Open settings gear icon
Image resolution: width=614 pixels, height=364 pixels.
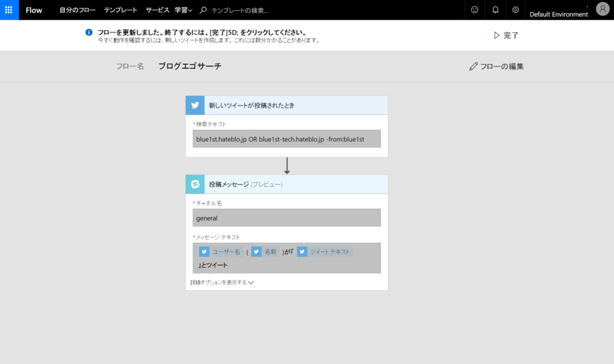pos(515,10)
